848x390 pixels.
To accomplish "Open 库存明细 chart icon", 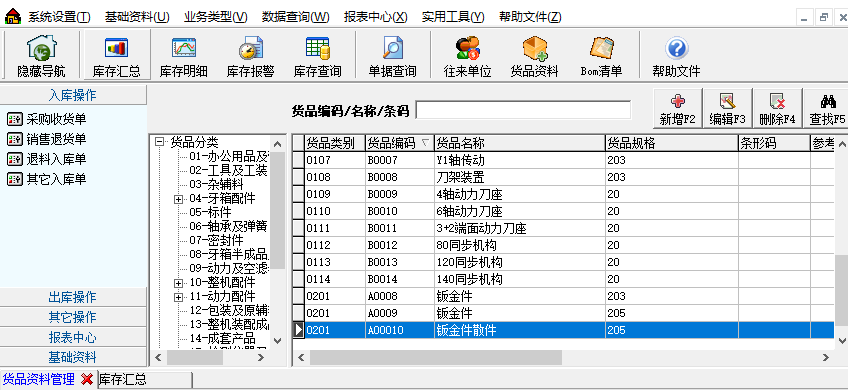I will [x=184, y=56].
